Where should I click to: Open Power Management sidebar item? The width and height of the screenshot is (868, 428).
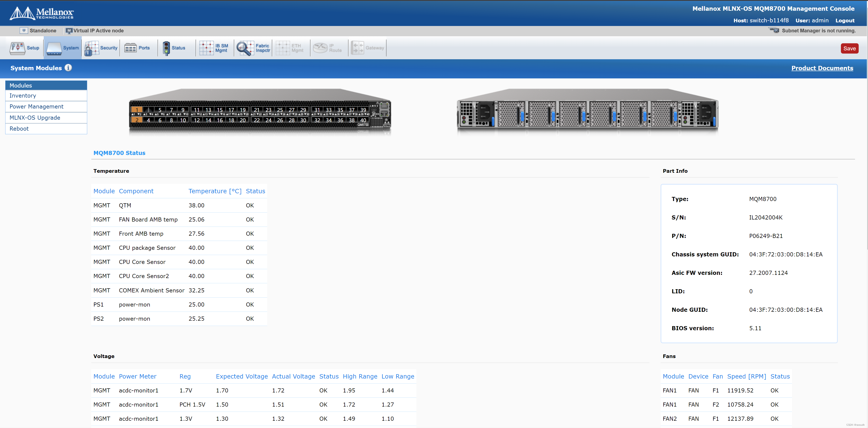click(x=36, y=107)
